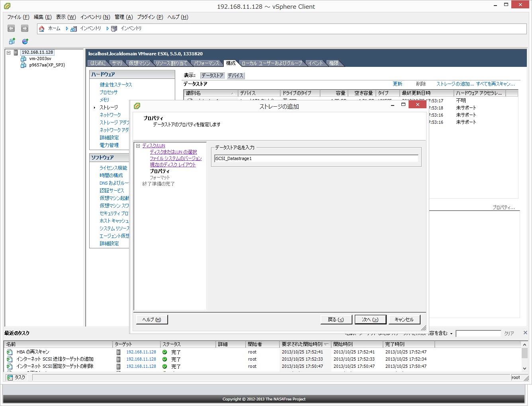Image resolution: width=532 pixels, height=406 pixels.
Task: Select p9657aa(XP_SP3) in the inventory tree
Action: (x=47, y=65)
